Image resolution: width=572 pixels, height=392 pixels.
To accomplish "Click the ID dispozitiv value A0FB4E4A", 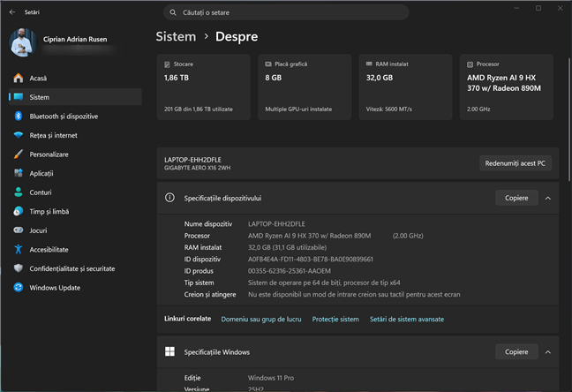I will click(x=311, y=260).
